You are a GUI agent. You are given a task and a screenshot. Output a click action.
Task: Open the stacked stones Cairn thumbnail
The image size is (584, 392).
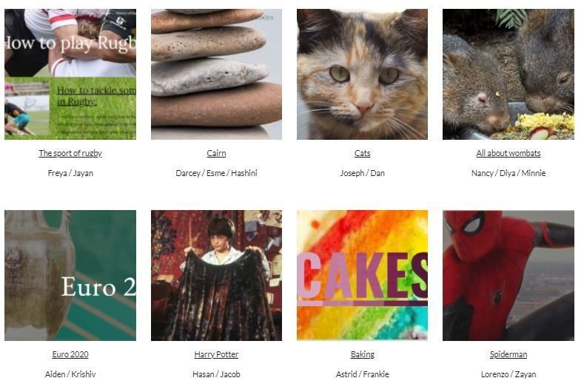[x=216, y=75]
